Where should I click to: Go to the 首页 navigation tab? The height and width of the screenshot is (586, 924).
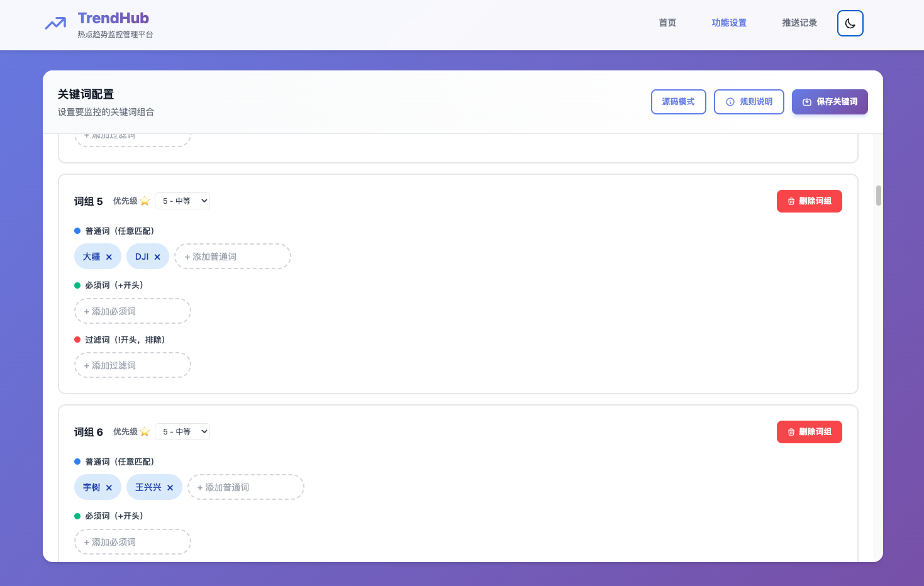click(667, 23)
